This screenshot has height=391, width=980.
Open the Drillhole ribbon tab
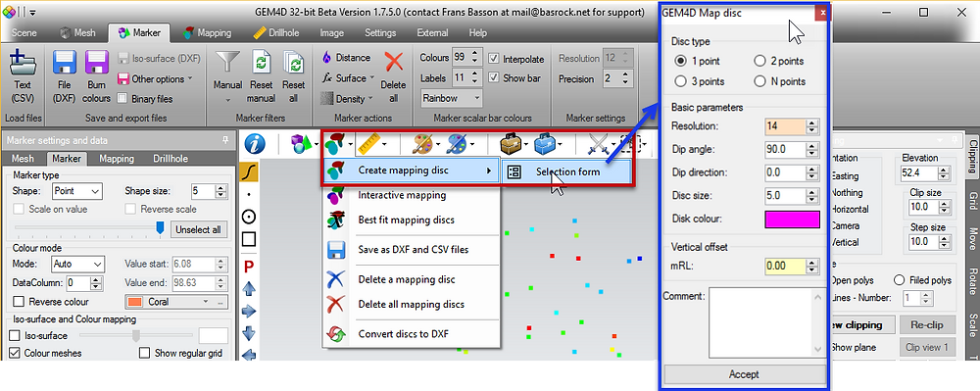click(x=277, y=32)
